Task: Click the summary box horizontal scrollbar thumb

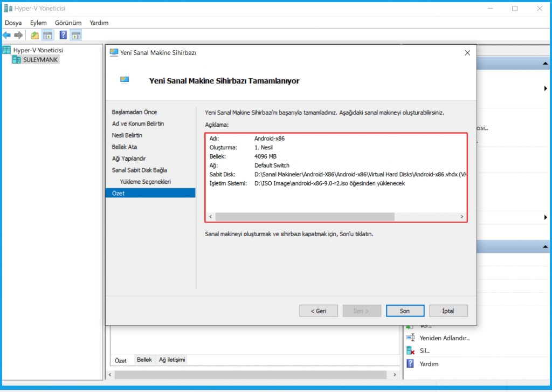Action: pos(305,217)
